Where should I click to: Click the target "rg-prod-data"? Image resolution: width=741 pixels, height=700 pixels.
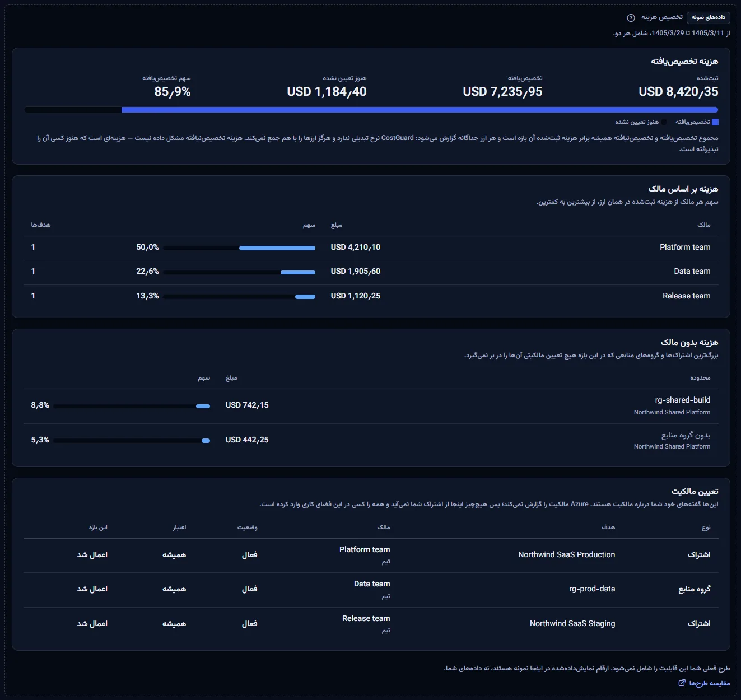coord(592,589)
